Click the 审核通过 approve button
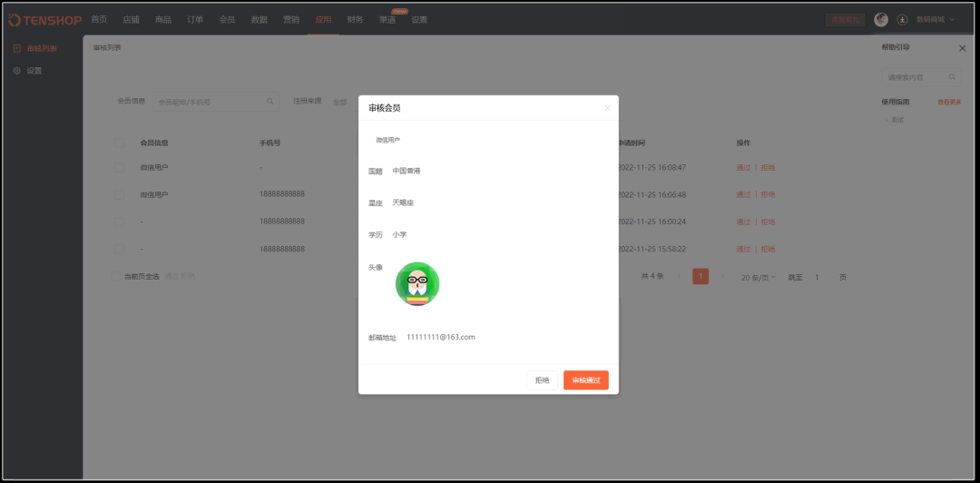 (585, 380)
